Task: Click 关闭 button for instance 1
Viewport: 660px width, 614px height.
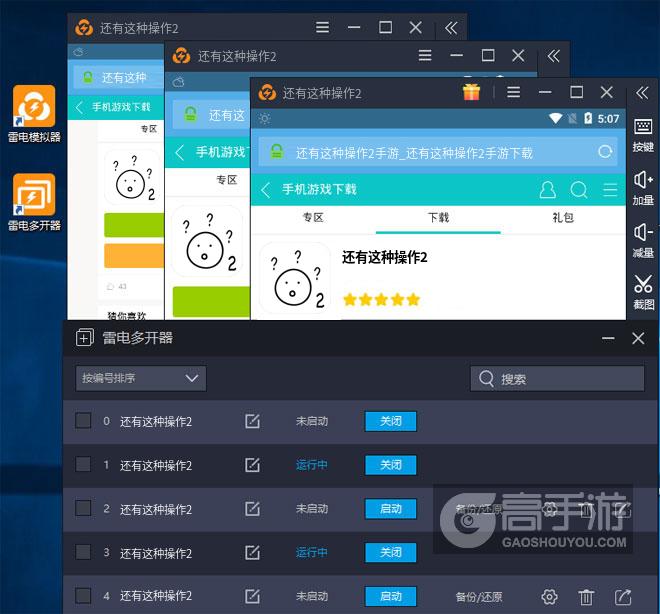Action: click(391, 465)
